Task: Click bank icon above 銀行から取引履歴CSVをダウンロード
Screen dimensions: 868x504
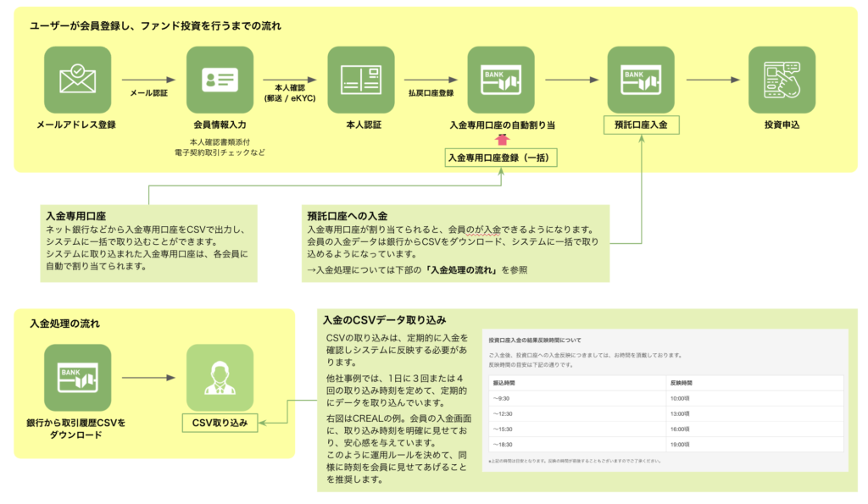Action: click(77, 378)
